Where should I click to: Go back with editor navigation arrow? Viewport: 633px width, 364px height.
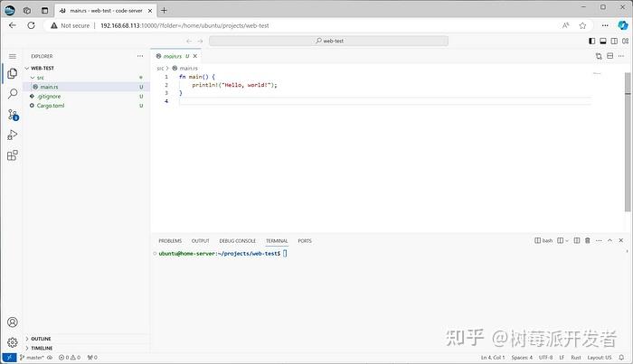point(189,41)
